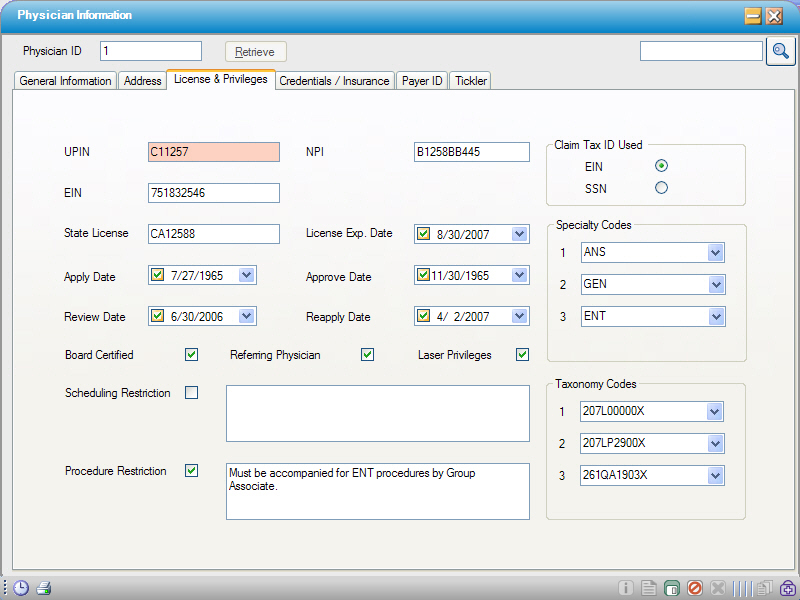The image size is (800, 600).
Task: Click the magnifying glass search icon
Action: click(x=781, y=51)
